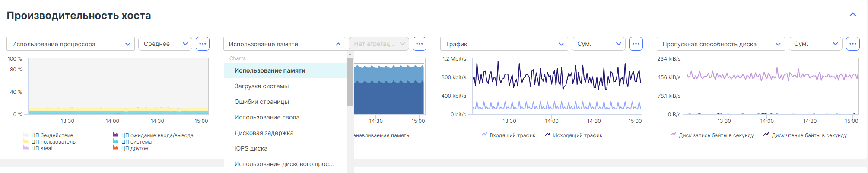Toggle Диск запись байты в секунду legend series

point(716,135)
